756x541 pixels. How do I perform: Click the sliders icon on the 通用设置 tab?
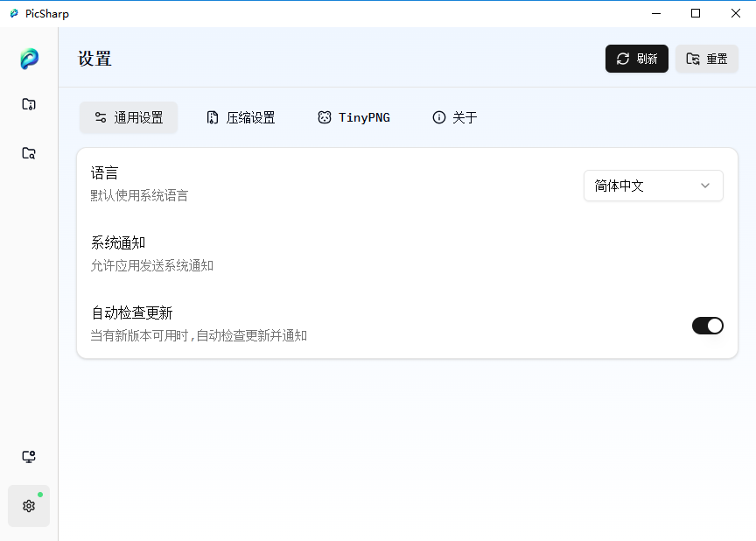[101, 116]
